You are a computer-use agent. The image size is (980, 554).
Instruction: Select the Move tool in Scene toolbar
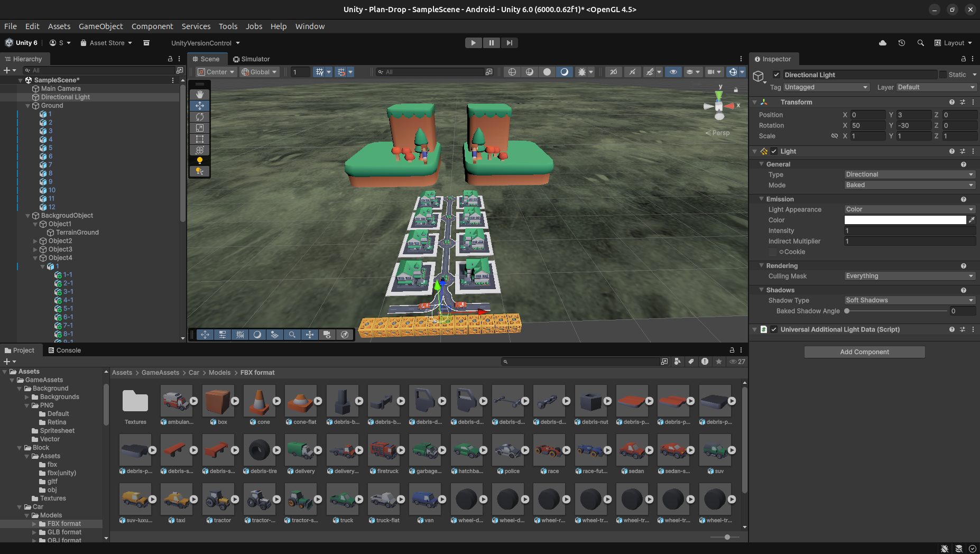point(199,106)
